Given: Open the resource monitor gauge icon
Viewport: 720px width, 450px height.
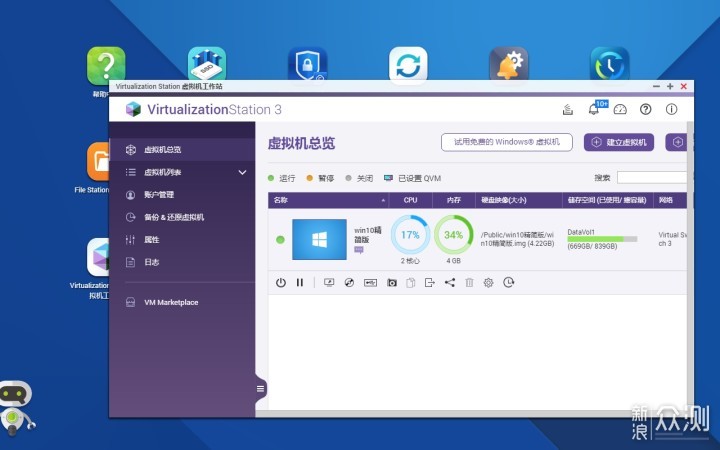Looking at the screenshot, I should click(620, 109).
